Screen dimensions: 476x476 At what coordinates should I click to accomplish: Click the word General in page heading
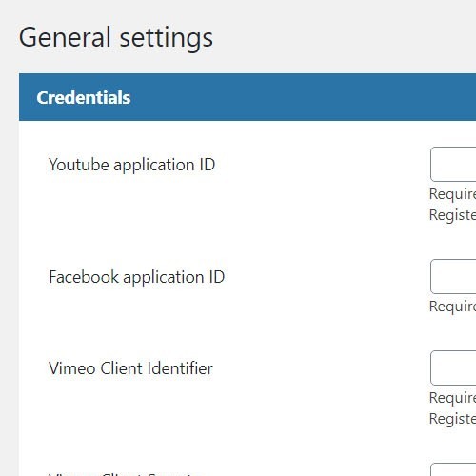65,37
